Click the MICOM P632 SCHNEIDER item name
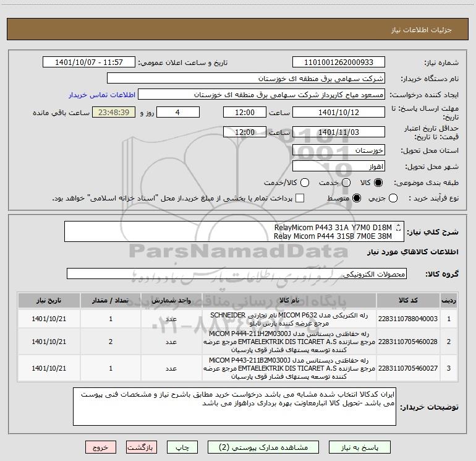The image size is (476, 461). tap(289, 319)
